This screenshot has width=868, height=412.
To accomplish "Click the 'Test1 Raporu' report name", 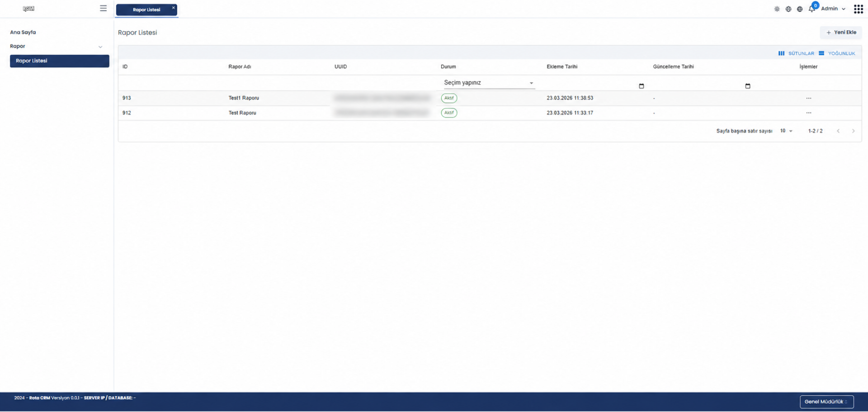I will point(244,98).
